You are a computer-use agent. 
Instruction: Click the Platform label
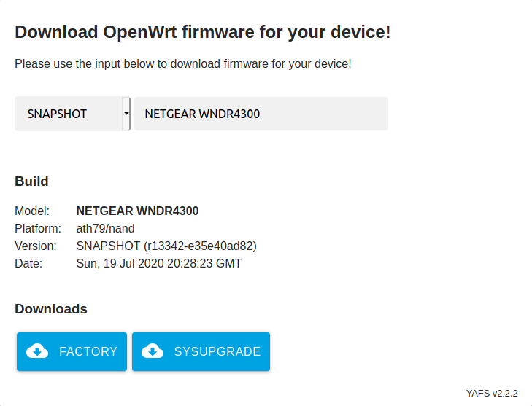(38, 228)
